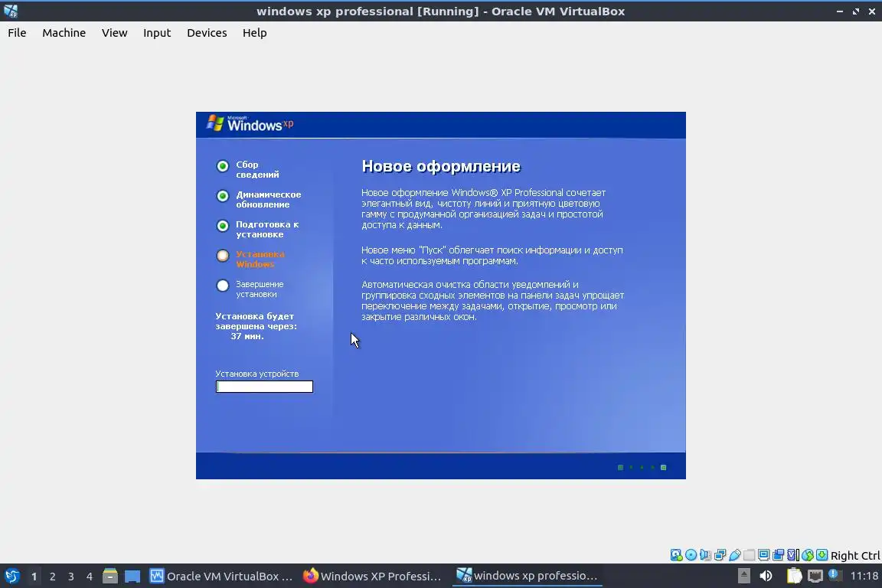
Task: Open the View menu
Action: [114, 33]
